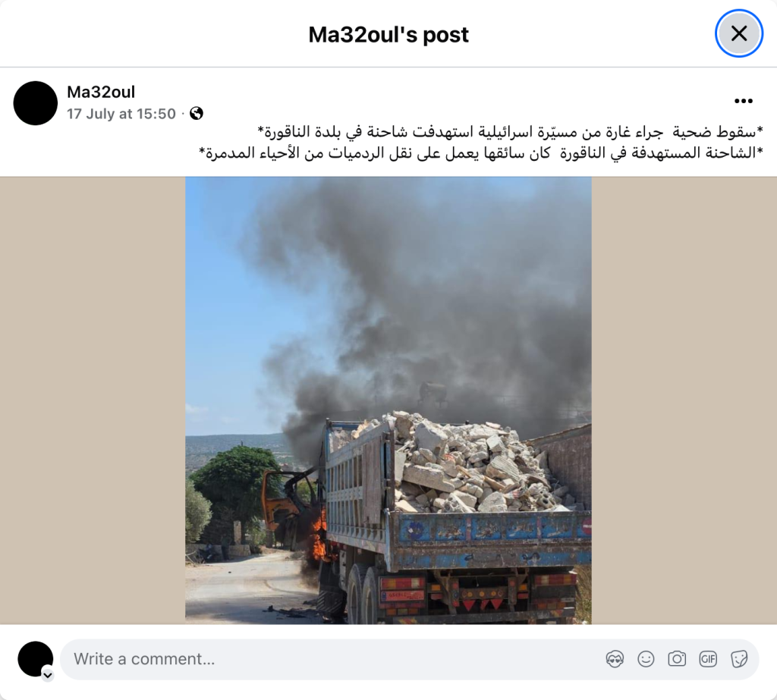The width and height of the screenshot is (777, 700).
Task: Insert an avatar sticker in comment
Action: [x=615, y=659]
